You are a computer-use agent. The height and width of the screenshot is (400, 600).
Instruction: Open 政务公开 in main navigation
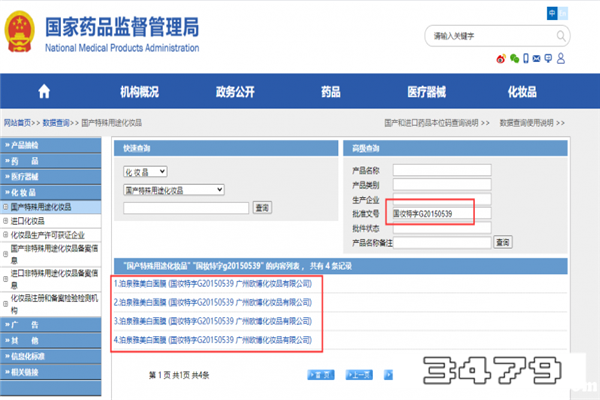click(x=235, y=92)
